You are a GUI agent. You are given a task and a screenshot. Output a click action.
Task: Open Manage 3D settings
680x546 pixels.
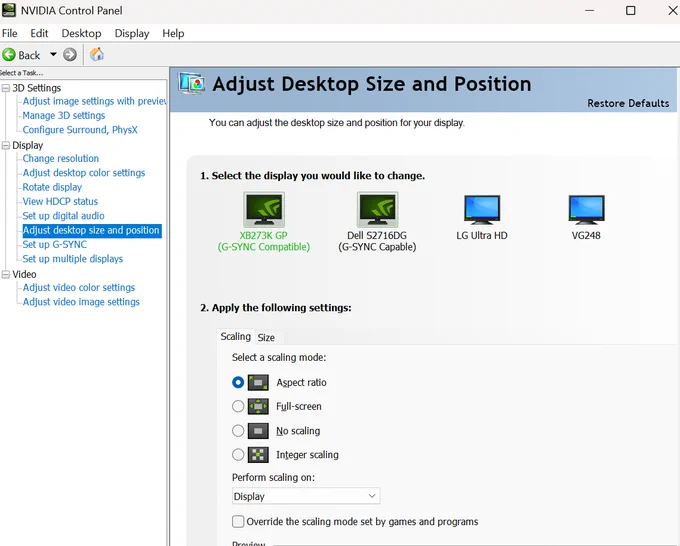64,115
